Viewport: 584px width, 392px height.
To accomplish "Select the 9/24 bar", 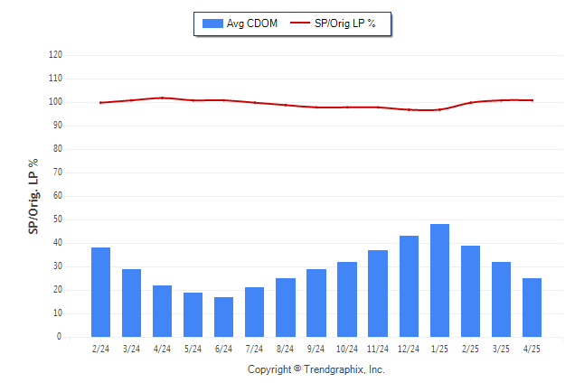I will [x=316, y=303].
